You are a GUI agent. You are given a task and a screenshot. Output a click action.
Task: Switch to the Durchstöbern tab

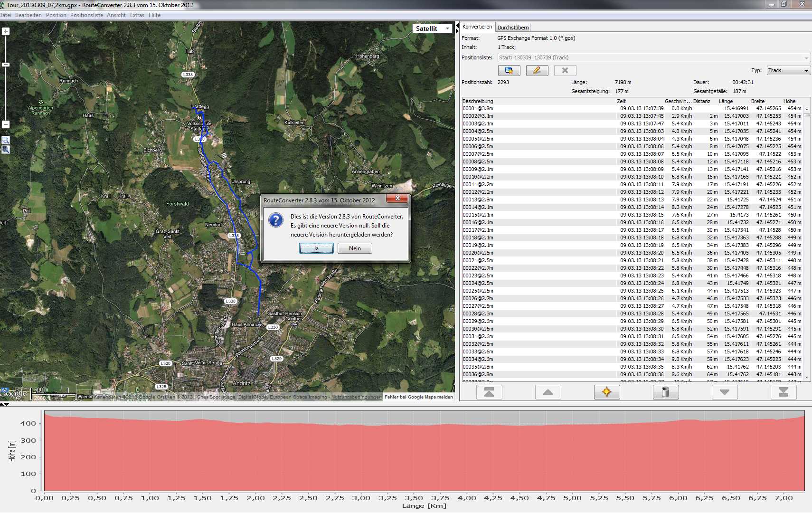[x=513, y=28]
